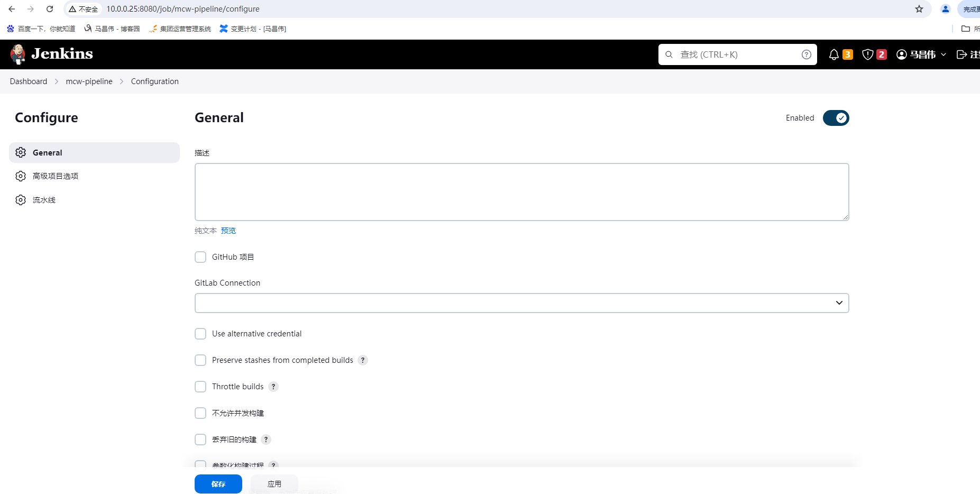Select General in the Configure sidebar

95,152
